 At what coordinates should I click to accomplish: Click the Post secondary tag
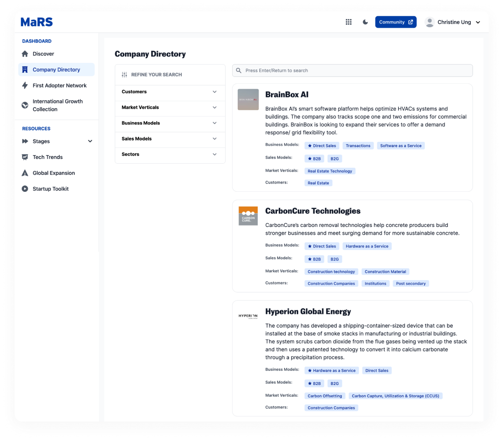[411, 283]
